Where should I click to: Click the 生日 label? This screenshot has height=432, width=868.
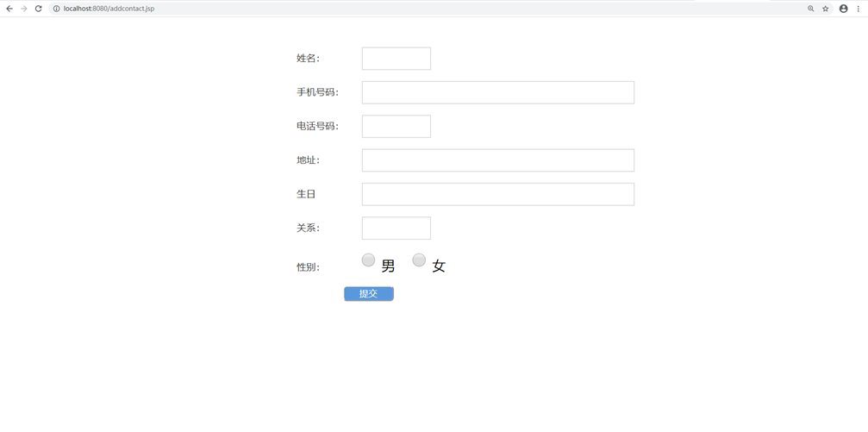[x=306, y=194]
